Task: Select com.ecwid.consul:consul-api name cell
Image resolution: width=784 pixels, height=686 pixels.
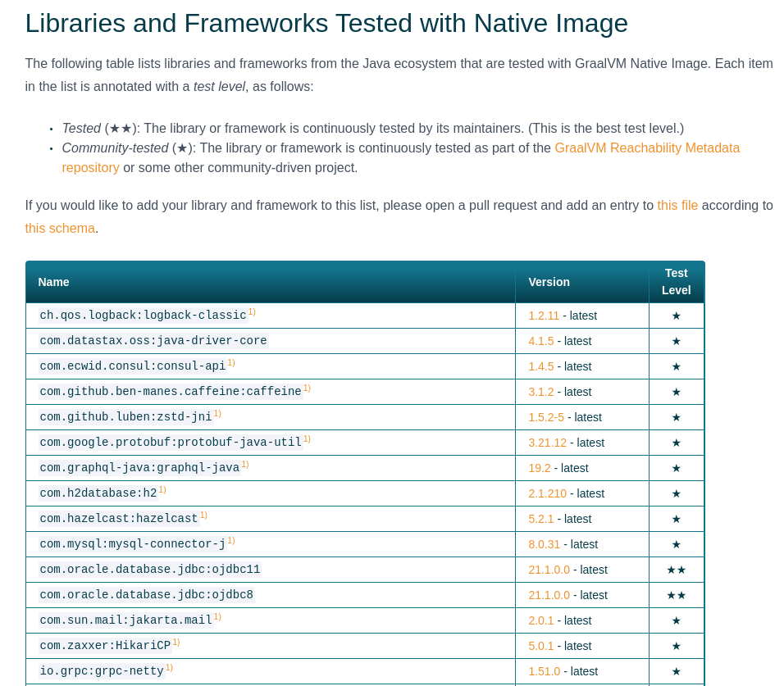Action: click(271, 366)
